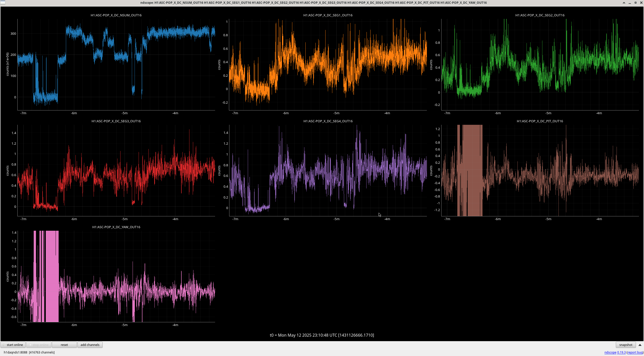
Task: Open the ndscope link in status bar
Action: tap(610, 352)
